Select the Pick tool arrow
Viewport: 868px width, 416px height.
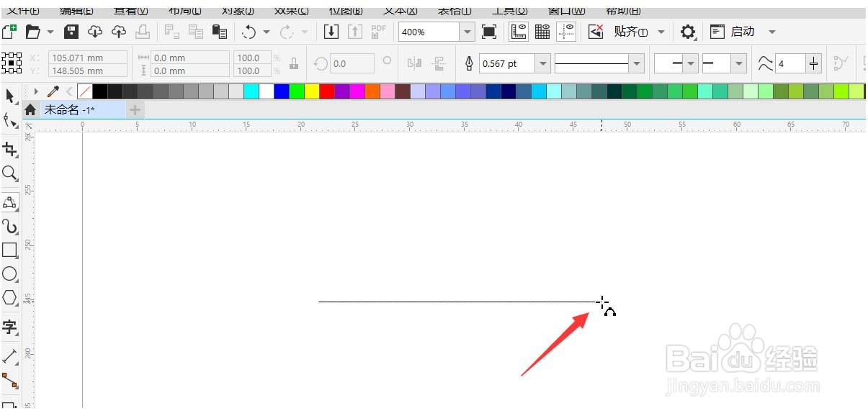coord(10,96)
